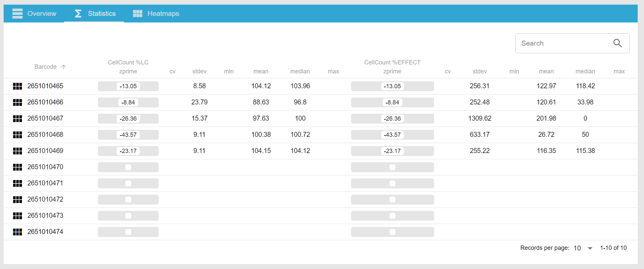
Task: Click barcode 2651010472 in the table
Action: click(x=45, y=200)
